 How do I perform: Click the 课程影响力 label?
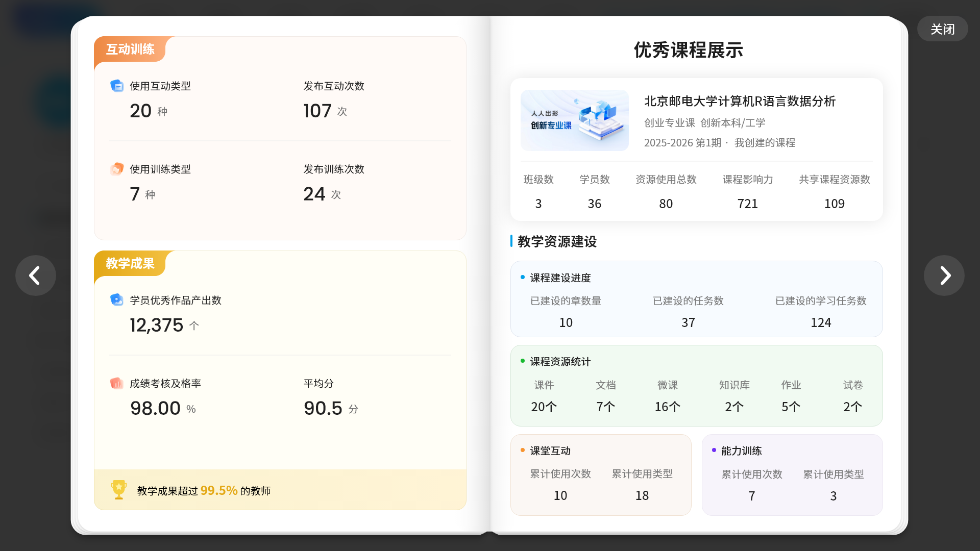click(x=748, y=179)
